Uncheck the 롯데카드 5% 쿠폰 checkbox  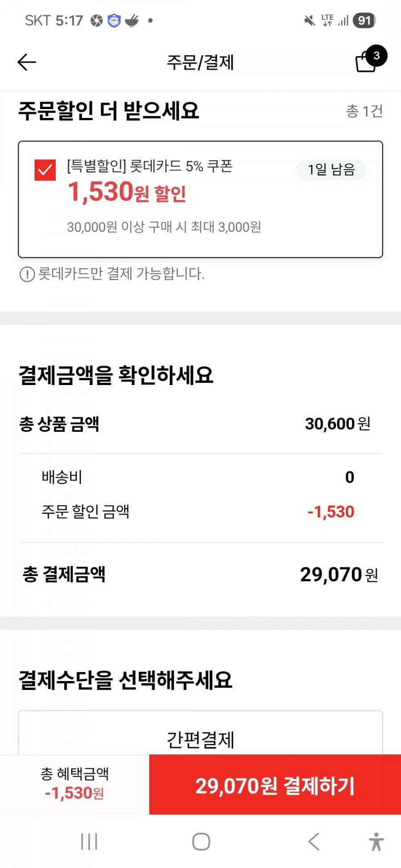click(45, 170)
